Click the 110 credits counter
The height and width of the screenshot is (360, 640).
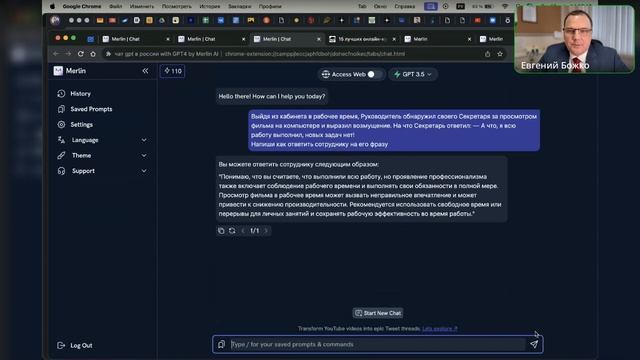[173, 71]
